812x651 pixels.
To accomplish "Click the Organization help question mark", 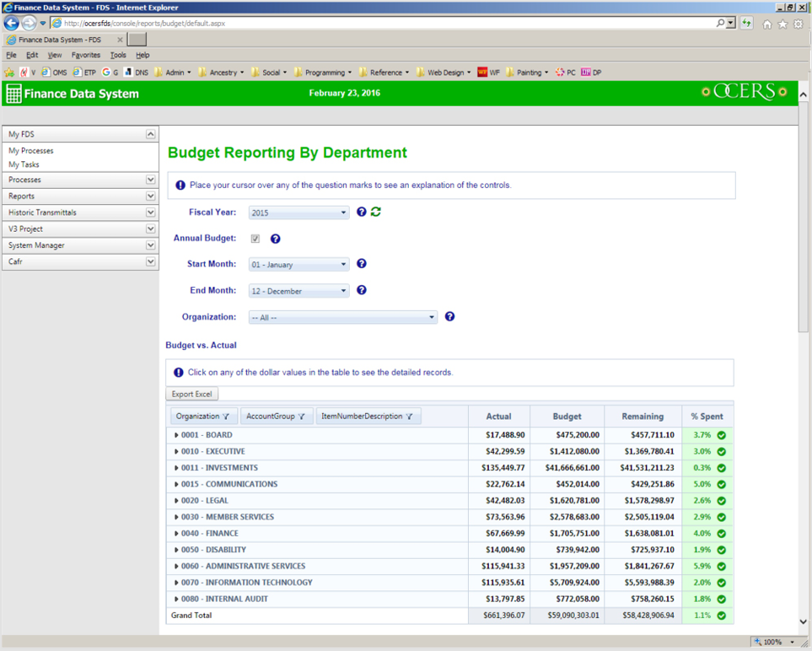I will [x=449, y=316].
